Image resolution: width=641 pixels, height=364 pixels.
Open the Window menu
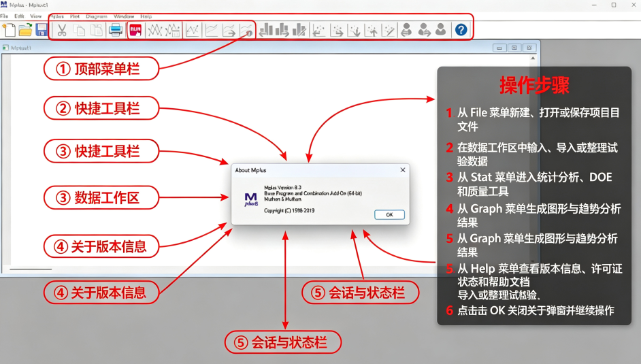[124, 16]
